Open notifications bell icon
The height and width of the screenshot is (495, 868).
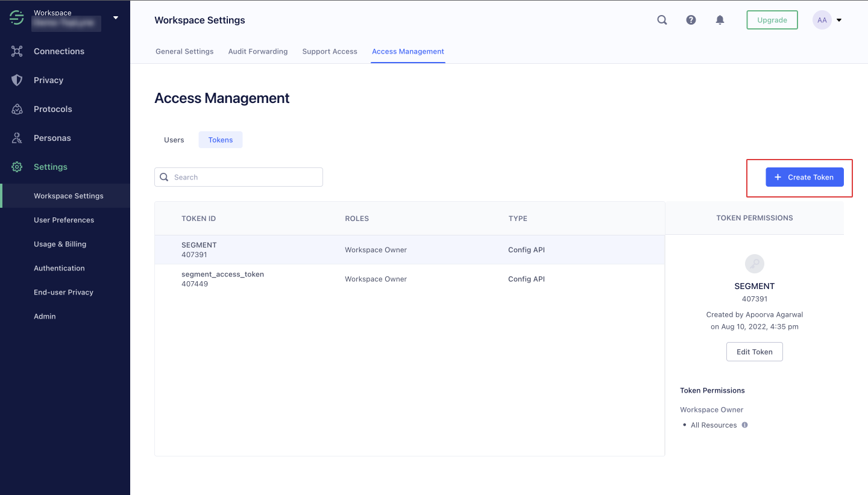coord(720,20)
